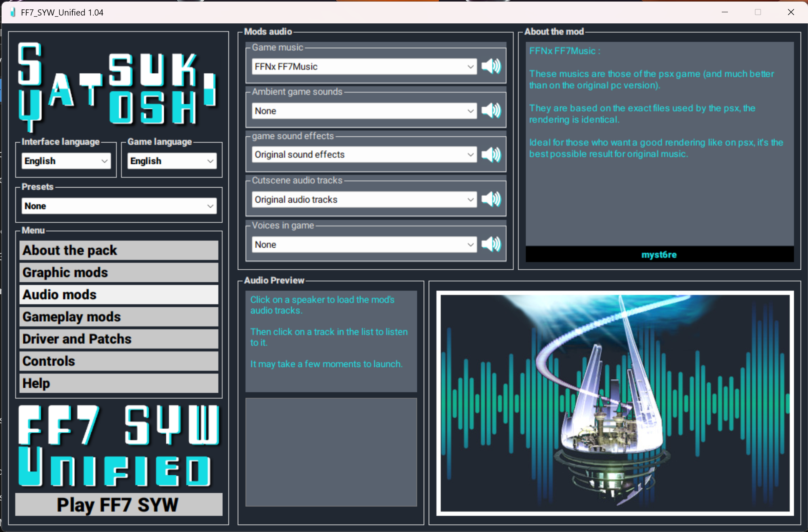Switch to Gameplay mods
This screenshot has height=532, width=808.
click(x=119, y=317)
